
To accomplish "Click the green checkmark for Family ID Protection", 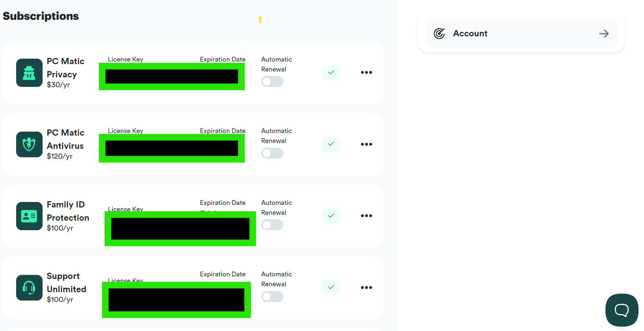I will tap(331, 216).
